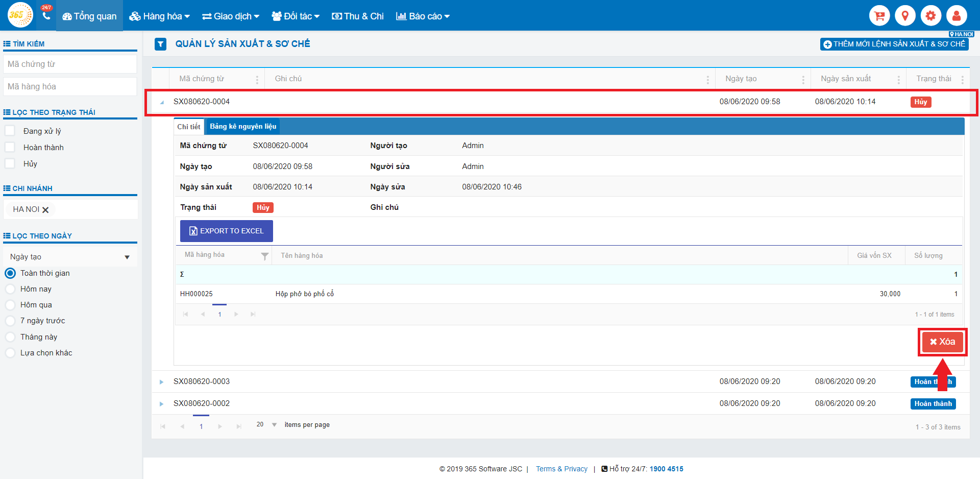This screenshot has width=980, height=479.
Task: Expand row SX080620-0003
Action: (161, 382)
